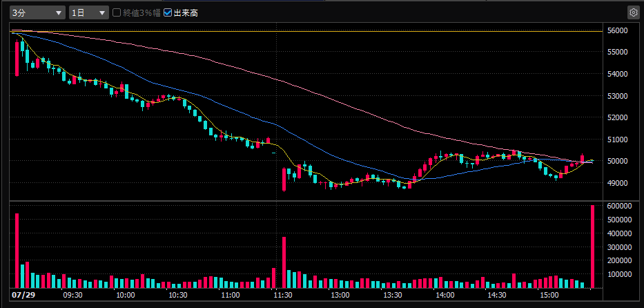Select the 11:30 afternoon-open red volume bar
This screenshot has height=308, width=644.
point(284,262)
